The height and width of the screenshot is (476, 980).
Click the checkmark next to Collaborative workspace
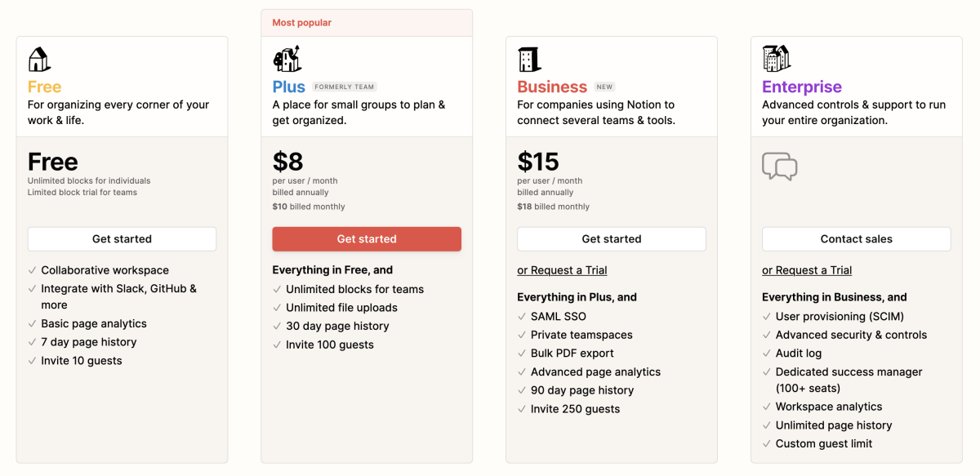32,270
